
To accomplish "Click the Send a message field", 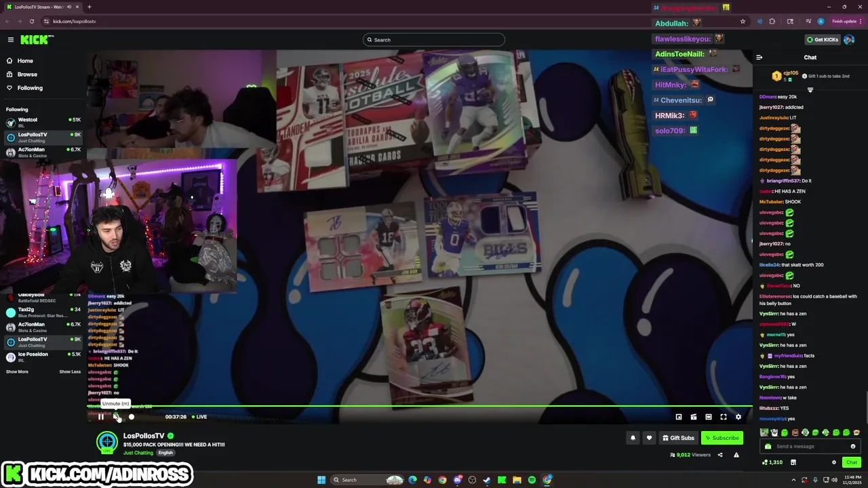I will click(810, 447).
